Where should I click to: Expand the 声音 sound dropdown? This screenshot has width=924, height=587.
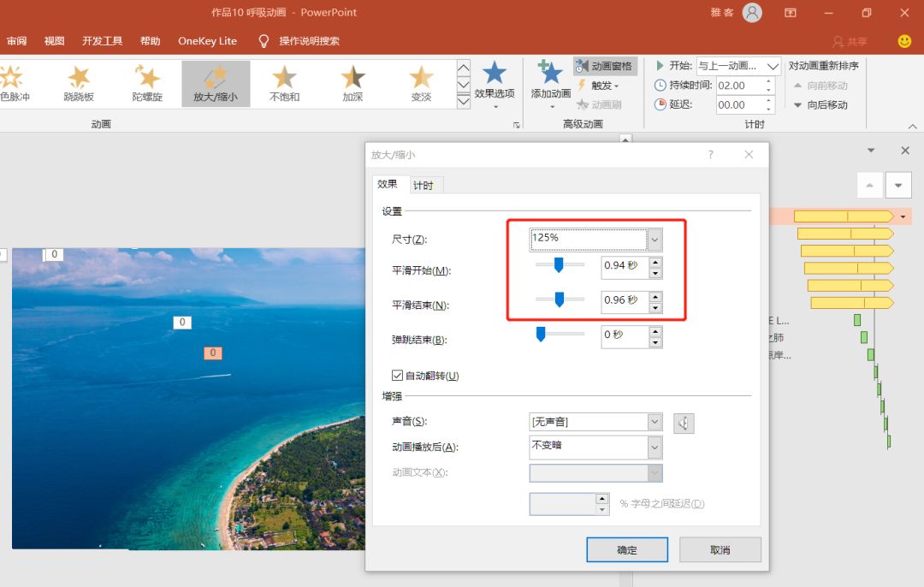click(x=654, y=422)
